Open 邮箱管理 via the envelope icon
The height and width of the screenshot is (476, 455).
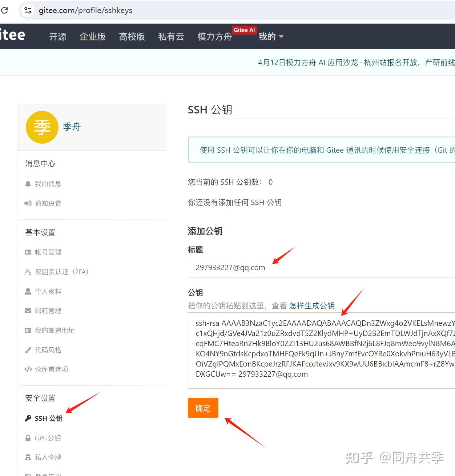coord(48,311)
